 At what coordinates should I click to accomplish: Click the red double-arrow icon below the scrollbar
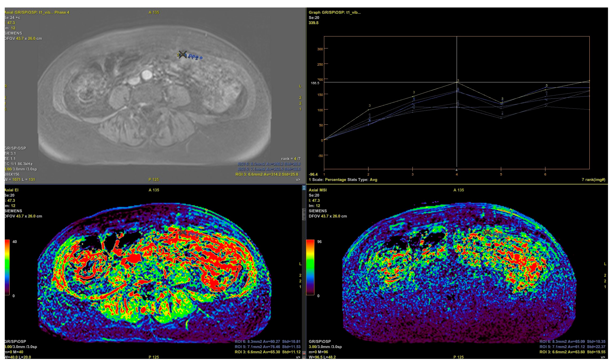coord(304,353)
